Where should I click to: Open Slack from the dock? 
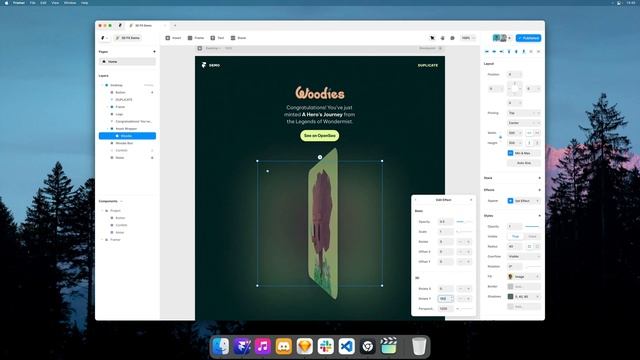pos(326,347)
